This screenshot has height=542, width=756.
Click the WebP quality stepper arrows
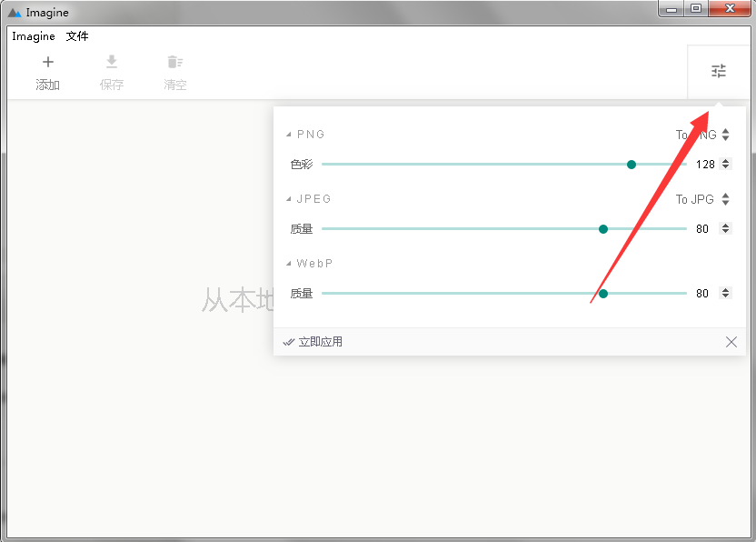point(726,293)
